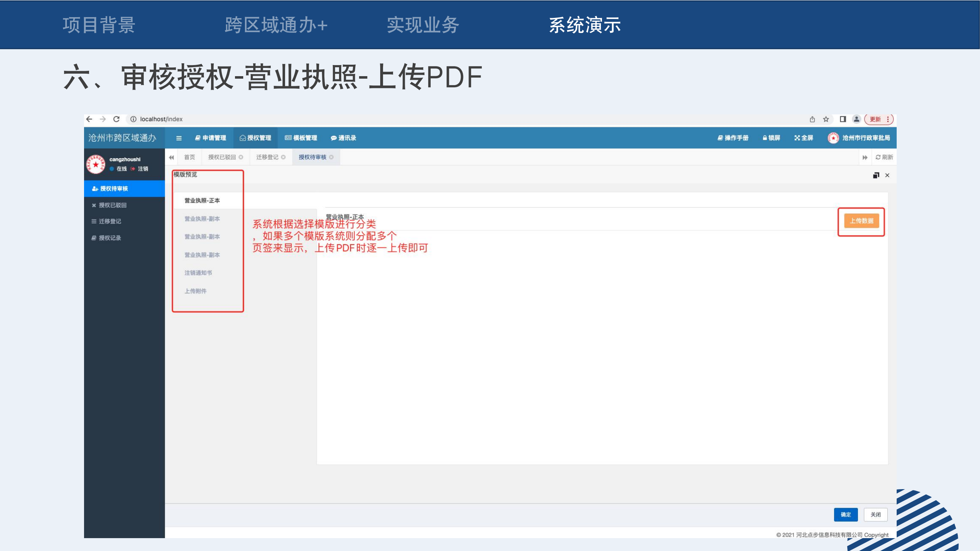Open the 授权管理 top menu
980x551 pixels.
[x=255, y=138]
